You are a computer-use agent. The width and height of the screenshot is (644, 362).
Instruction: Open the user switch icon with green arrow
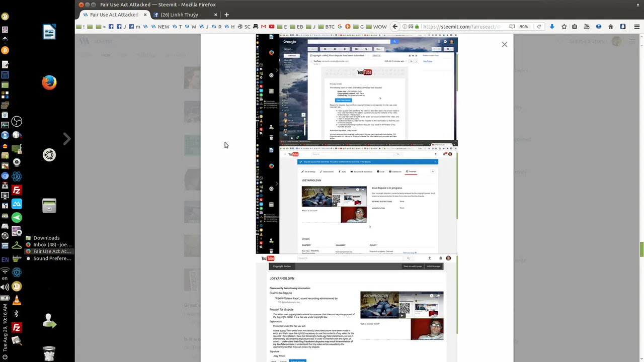[49, 321]
